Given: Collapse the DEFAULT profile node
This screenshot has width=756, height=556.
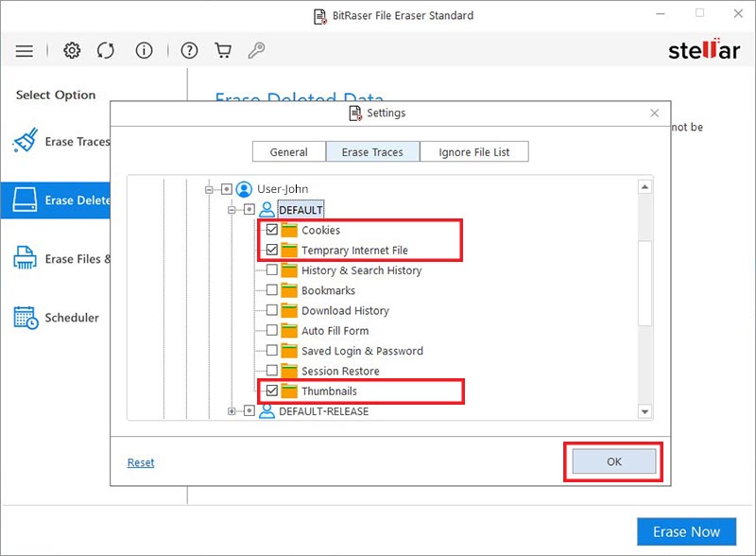Looking at the screenshot, I should pyautogui.click(x=232, y=210).
